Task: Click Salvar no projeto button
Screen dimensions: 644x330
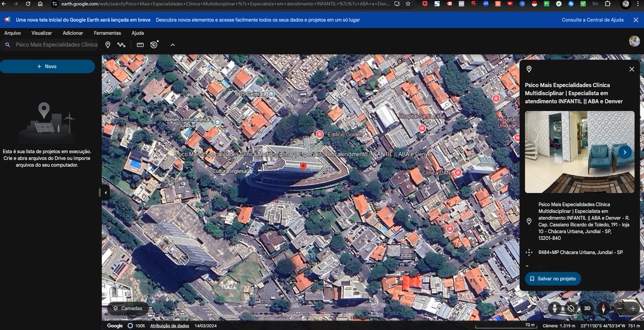Action: click(553, 278)
